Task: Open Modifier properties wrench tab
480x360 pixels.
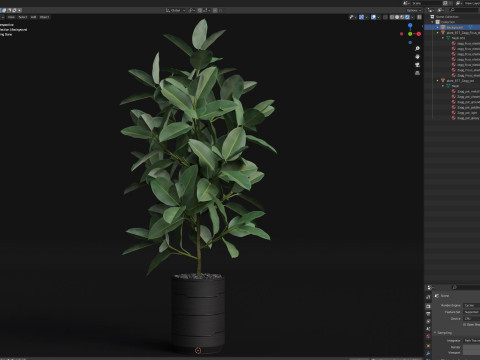Action: click(428, 353)
